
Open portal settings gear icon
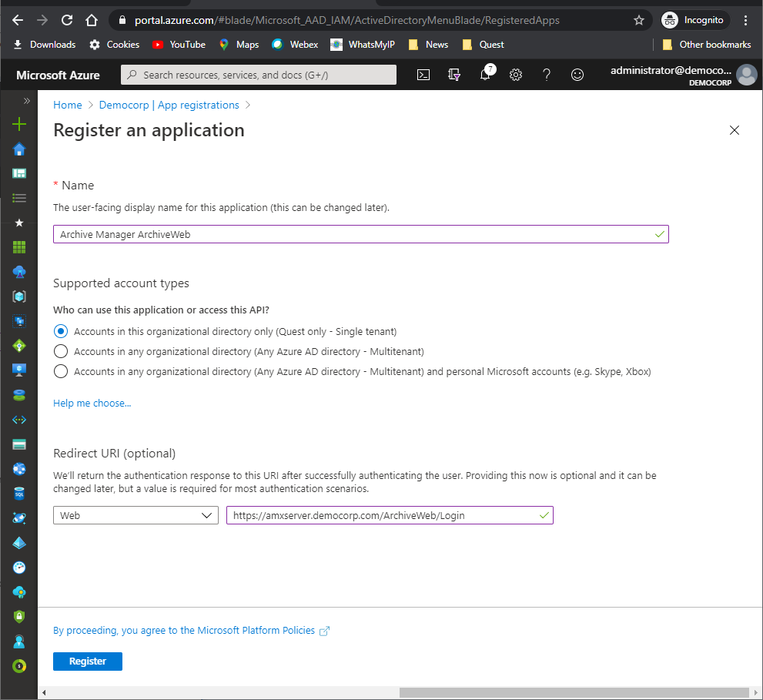point(516,75)
